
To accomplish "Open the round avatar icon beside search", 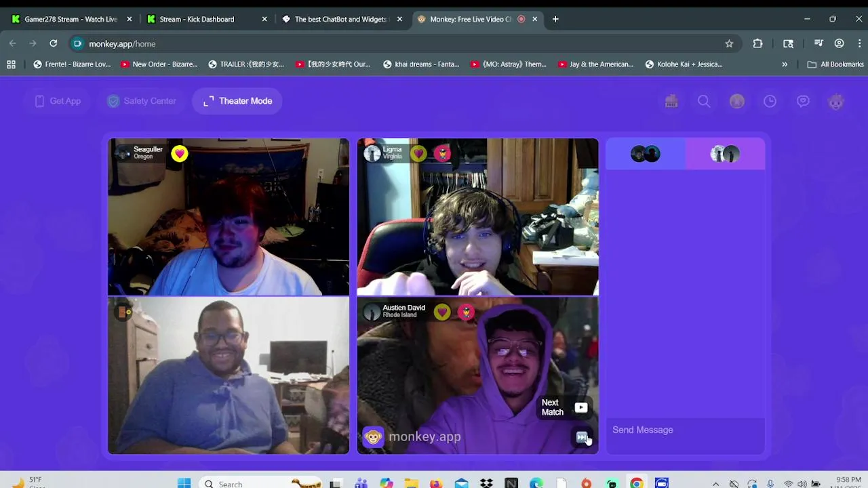I will tap(737, 101).
